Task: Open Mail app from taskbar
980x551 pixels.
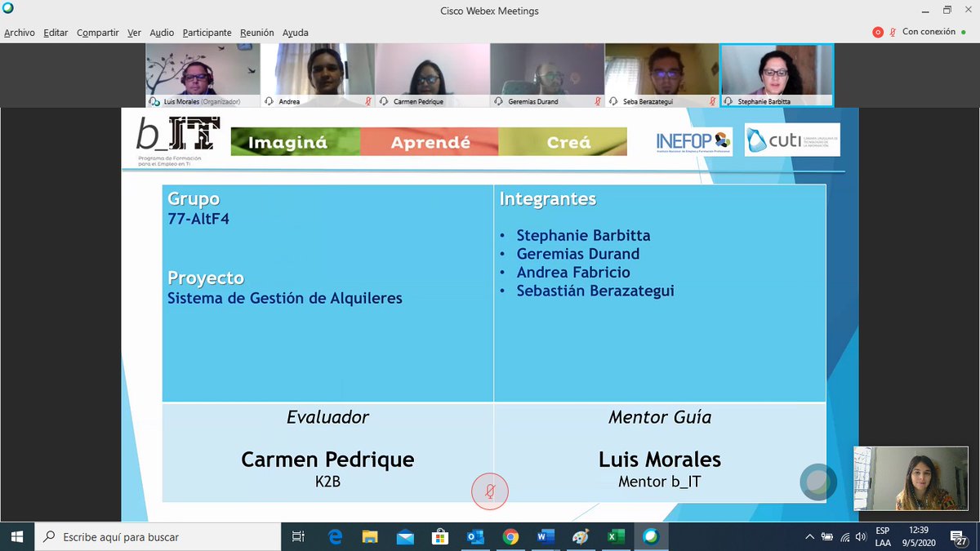Action: 405,536
